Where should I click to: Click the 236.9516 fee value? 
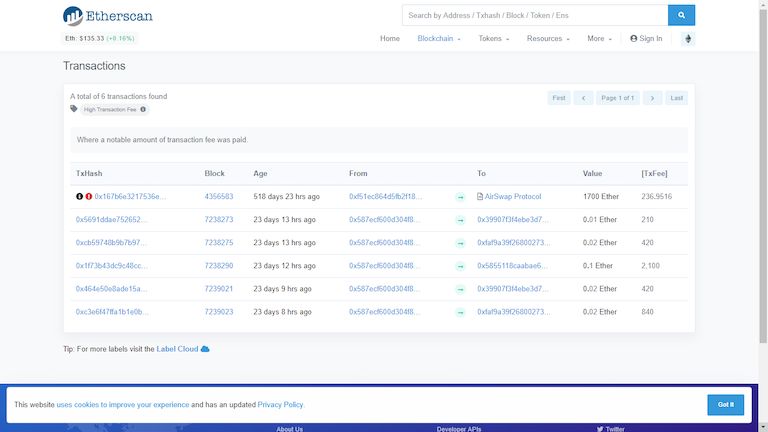656,196
